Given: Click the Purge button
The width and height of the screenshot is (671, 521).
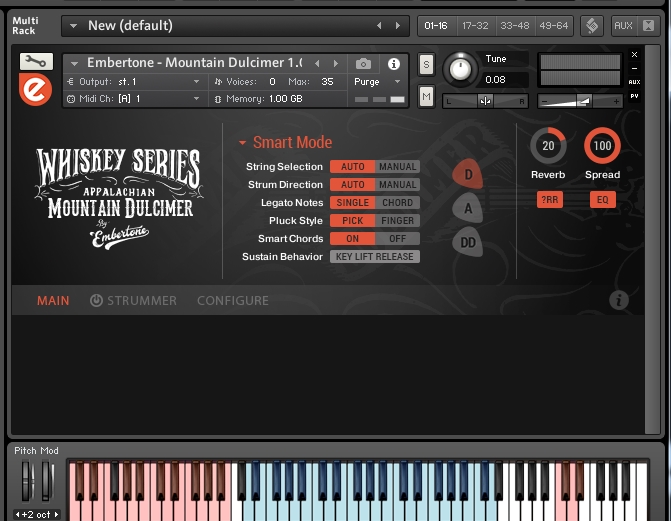Looking at the screenshot, I should [x=366, y=82].
